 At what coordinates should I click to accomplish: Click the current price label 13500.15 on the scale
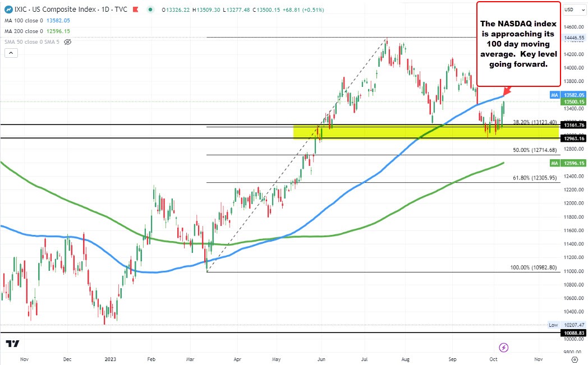(x=572, y=102)
